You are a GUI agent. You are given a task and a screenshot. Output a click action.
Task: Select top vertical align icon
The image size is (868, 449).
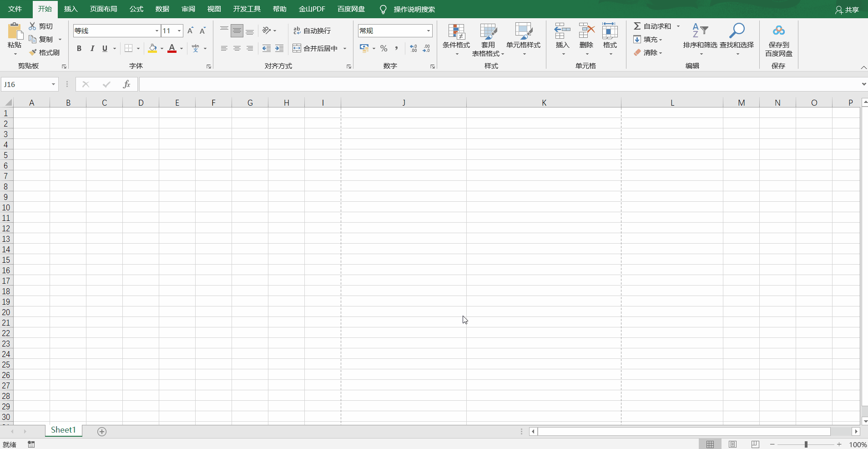click(x=224, y=31)
